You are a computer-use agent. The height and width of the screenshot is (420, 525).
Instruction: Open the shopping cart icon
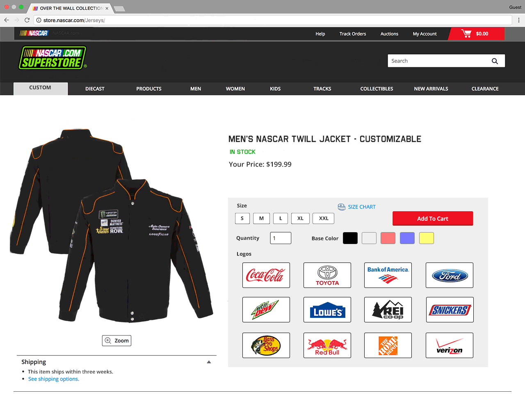pyautogui.click(x=466, y=34)
